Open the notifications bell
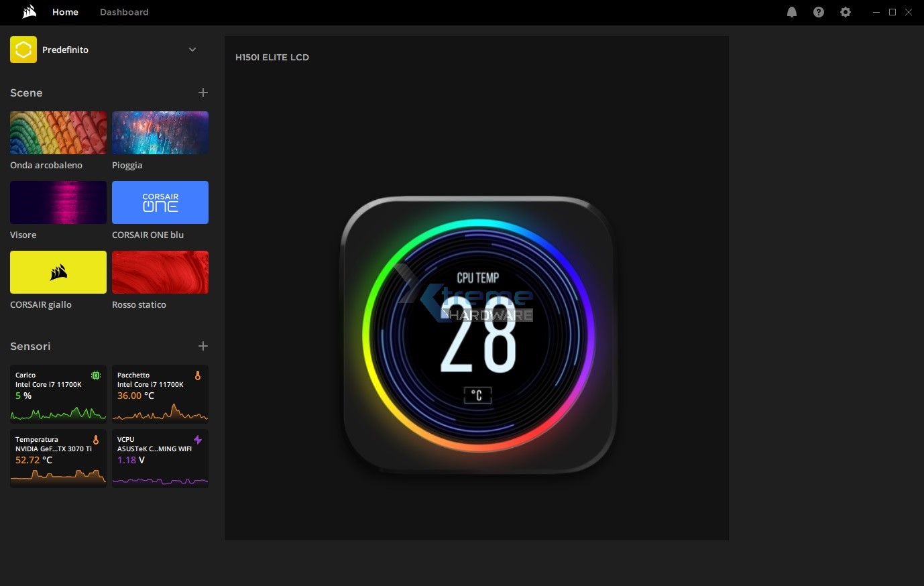This screenshot has width=924, height=586. 792,12
